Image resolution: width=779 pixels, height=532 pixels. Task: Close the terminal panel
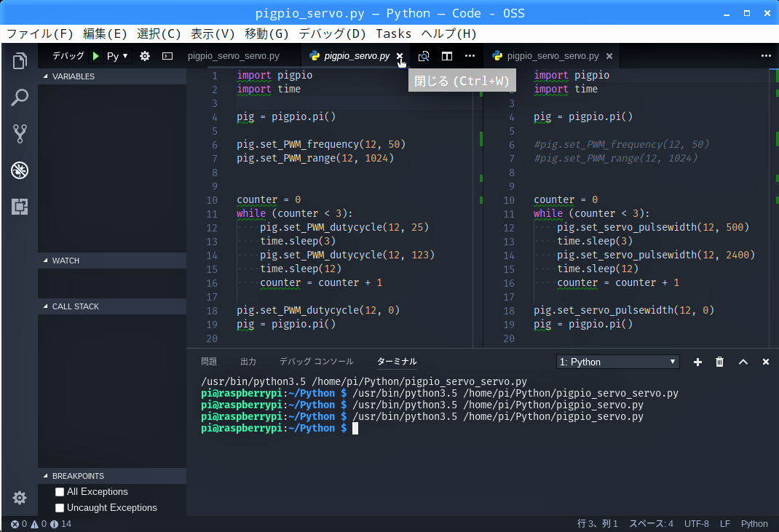[x=766, y=362]
